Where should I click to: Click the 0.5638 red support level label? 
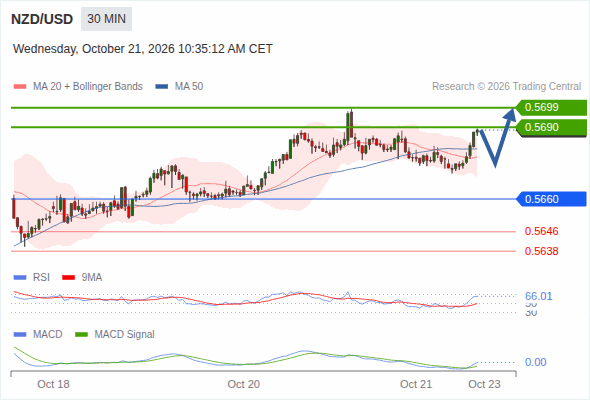[541, 251]
